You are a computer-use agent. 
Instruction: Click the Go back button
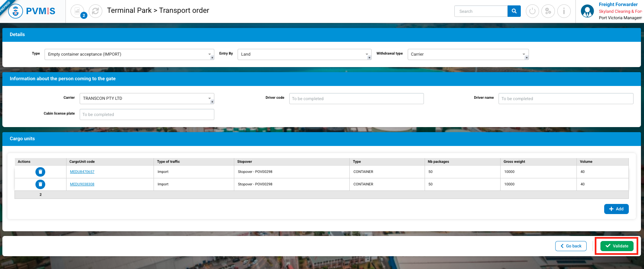tap(571, 246)
